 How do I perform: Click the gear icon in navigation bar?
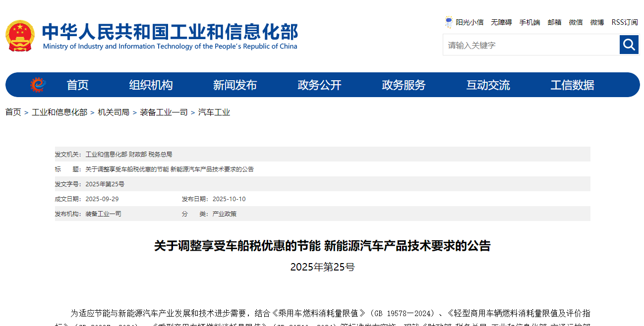[x=38, y=85]
